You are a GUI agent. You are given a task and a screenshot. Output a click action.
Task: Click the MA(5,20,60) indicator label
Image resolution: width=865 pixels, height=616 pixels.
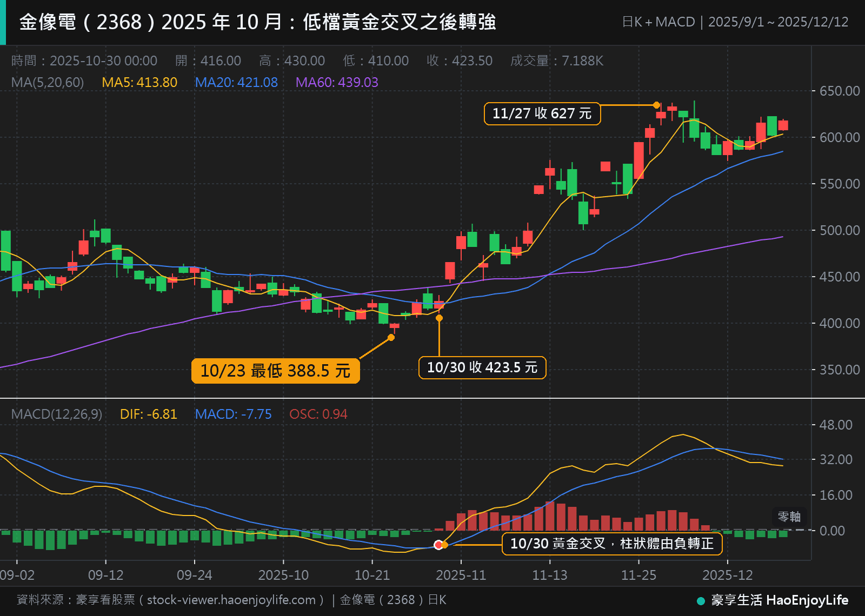tap(48, 82)
